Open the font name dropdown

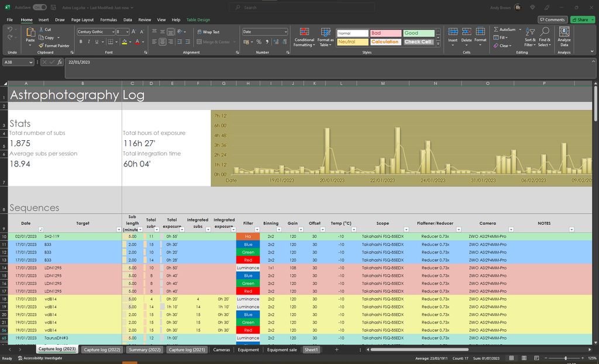113,32
